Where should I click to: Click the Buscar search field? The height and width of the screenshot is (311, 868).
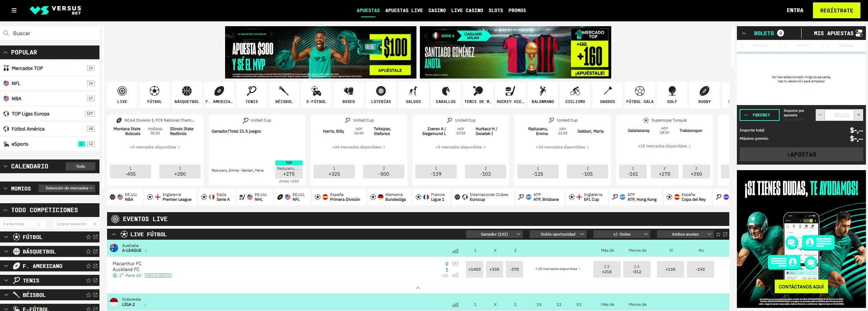point(50,33)
